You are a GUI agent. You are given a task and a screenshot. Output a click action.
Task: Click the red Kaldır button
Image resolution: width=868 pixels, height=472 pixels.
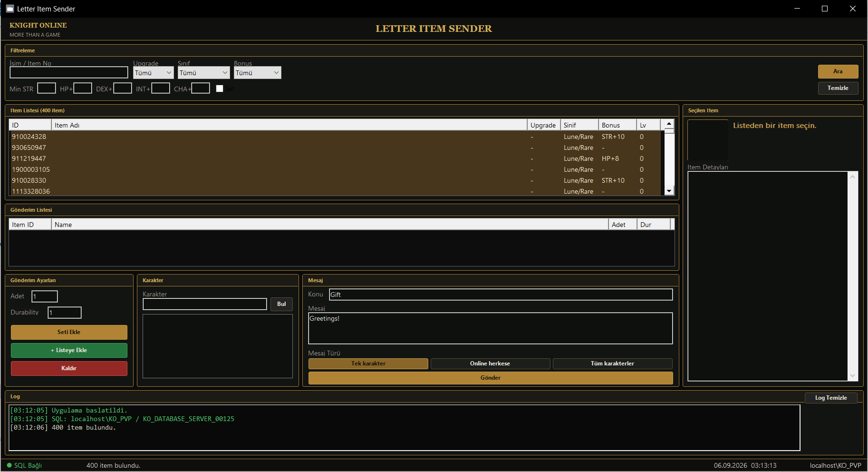69,368
